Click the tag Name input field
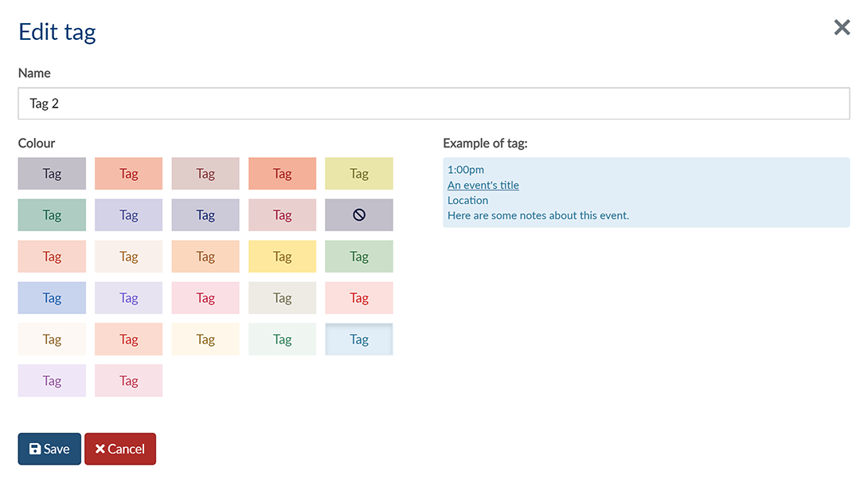Viewport: 868px width, 483px height. pyautogui.click(x=434, y=104)
